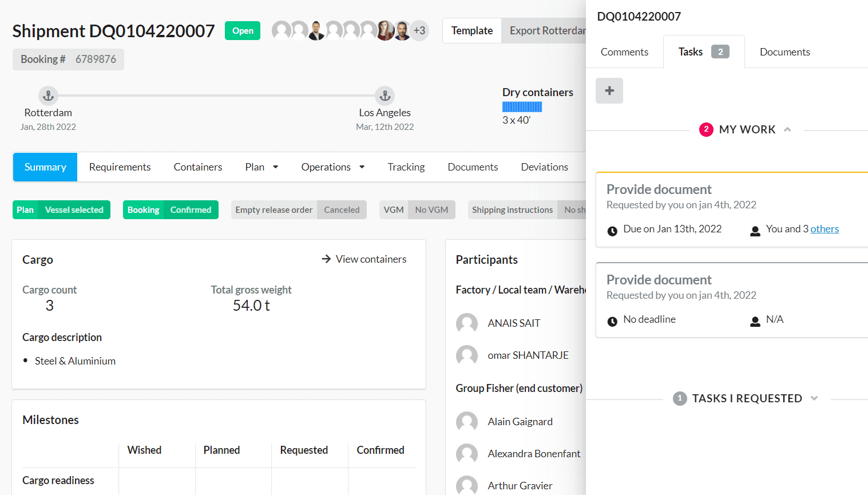Image resolution: width=868 pixels, height=495 pixels.
Task: Open the Summary tab
Action: (45, 167)
